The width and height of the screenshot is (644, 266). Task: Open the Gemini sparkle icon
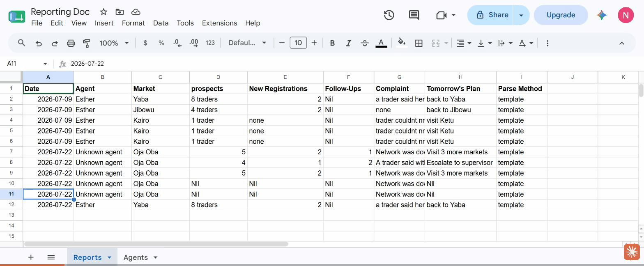[602, 15]
